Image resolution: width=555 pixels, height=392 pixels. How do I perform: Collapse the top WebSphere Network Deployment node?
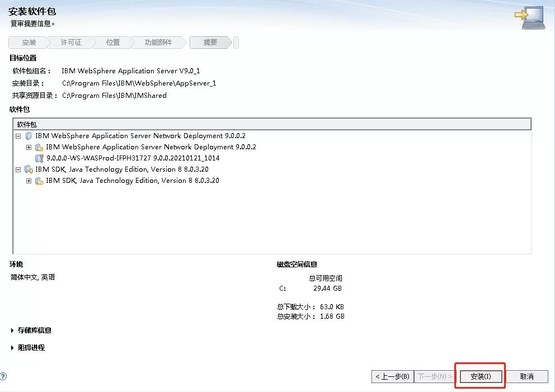coord(18,136)
